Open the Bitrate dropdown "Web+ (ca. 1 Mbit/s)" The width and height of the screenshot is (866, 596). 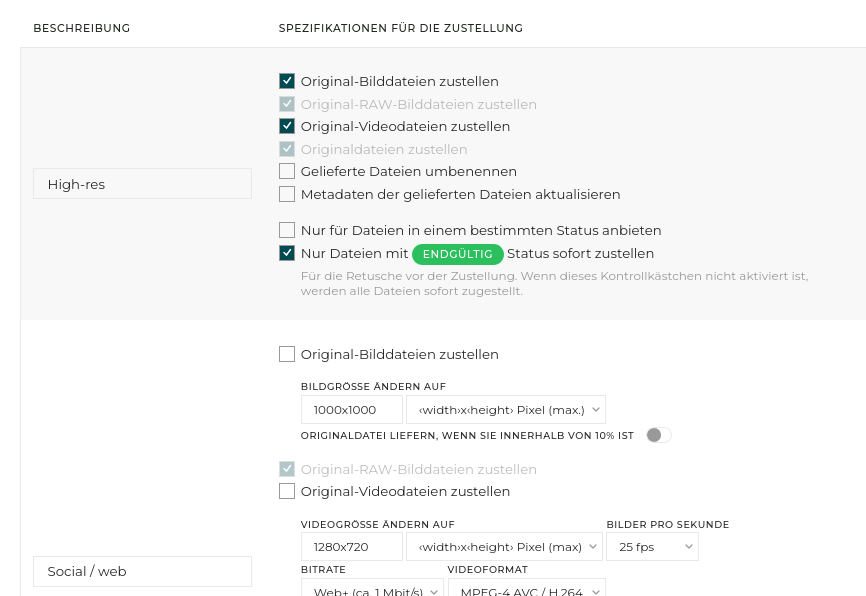point(372,590)
